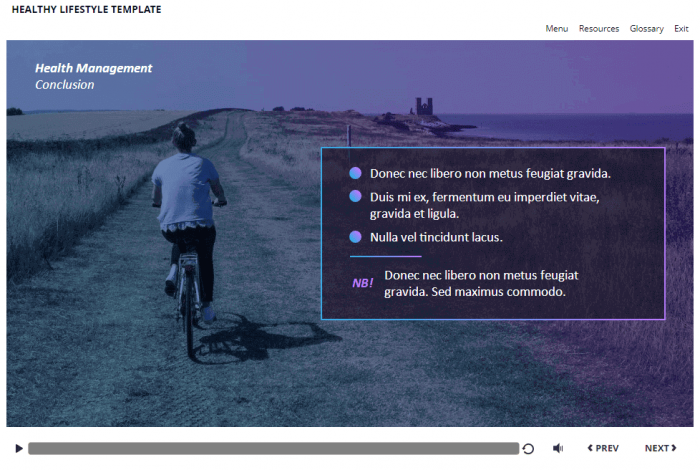700x470 pixels.
Task: Show the Glossary
Action: (646, 29)
